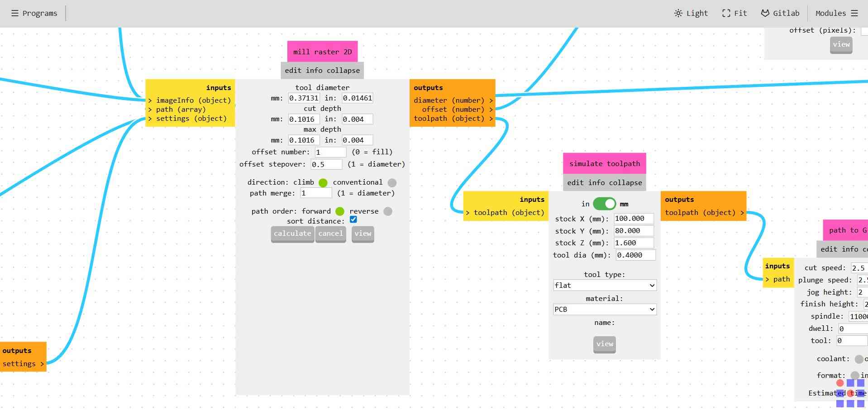Select reverse path order
Viewport: 868px width, 410px height.
pyautogui.click(x=388, y=211)
